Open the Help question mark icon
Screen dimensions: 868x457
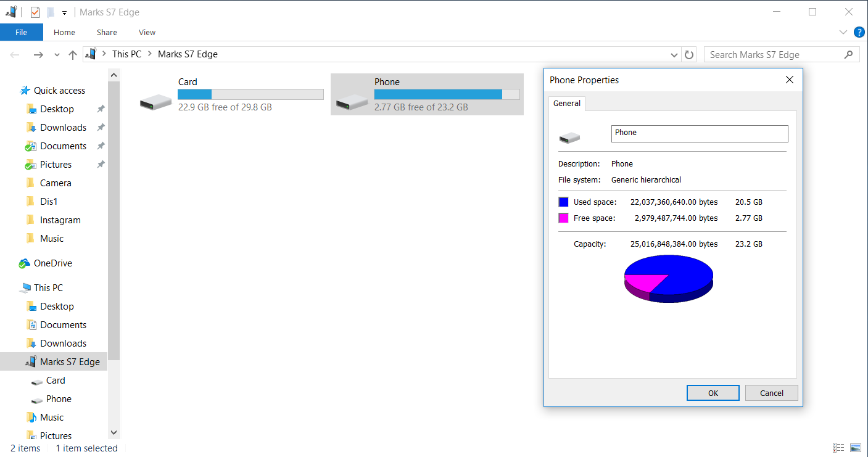pos(859,32)
